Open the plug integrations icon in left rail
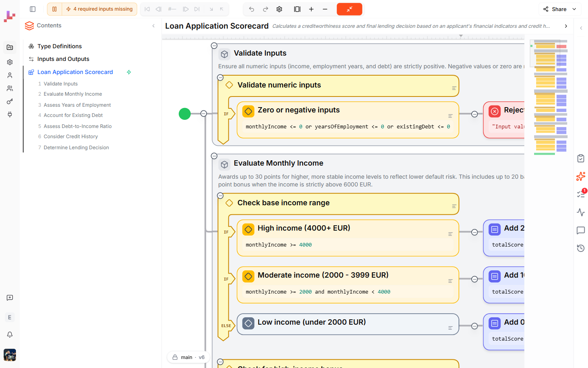Screen dimensions: 588x368 coord(10,114)
